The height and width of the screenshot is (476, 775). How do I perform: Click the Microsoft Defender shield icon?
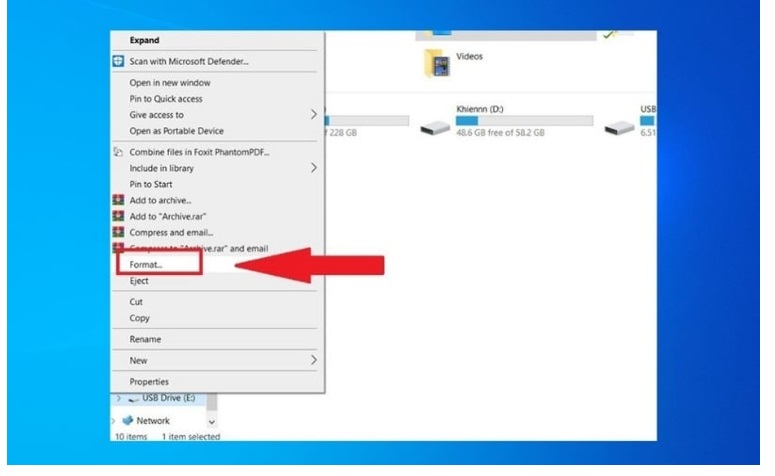(118, 62)
